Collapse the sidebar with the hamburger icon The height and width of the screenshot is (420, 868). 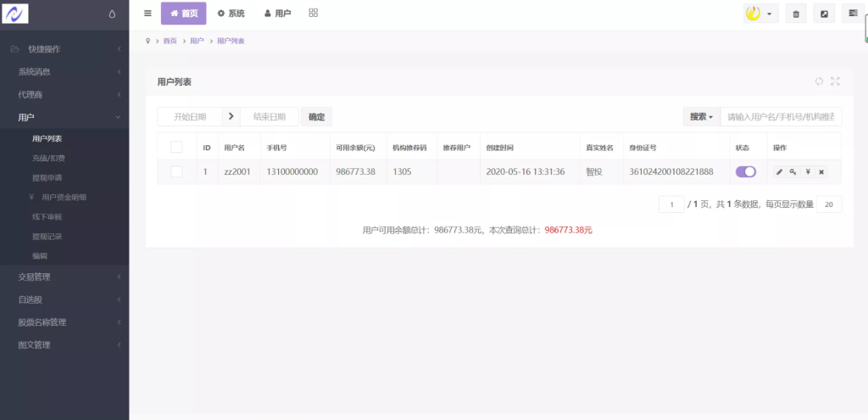point(147,14)
